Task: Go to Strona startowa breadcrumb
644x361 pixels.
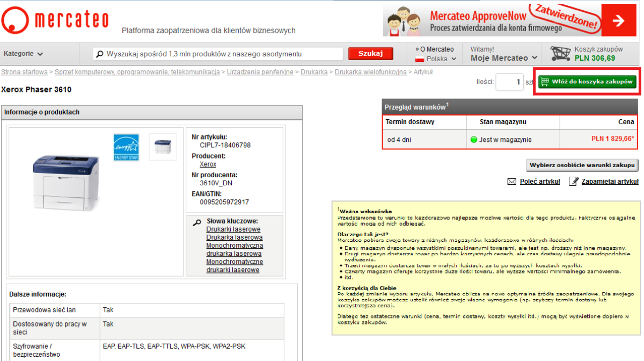Action: pos(24,72)
